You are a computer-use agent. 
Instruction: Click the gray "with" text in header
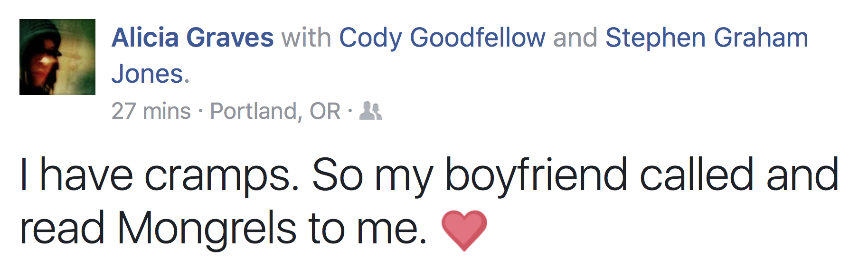306,38
